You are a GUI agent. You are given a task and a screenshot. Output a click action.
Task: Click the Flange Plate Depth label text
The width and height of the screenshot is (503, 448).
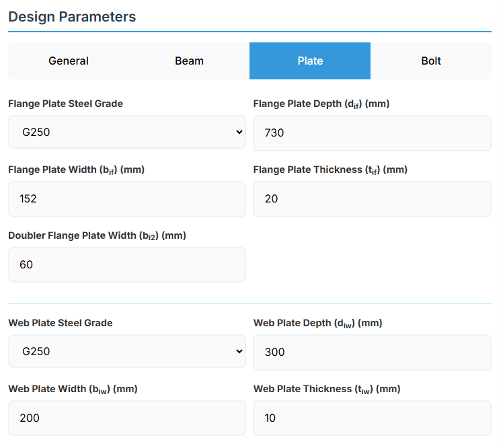click(x=321, y=104)
